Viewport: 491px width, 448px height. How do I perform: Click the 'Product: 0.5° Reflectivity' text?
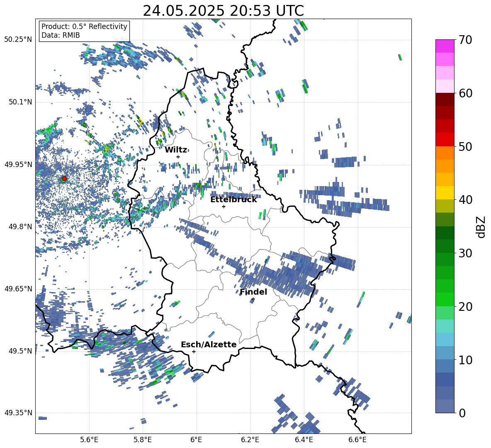(84, 26)
